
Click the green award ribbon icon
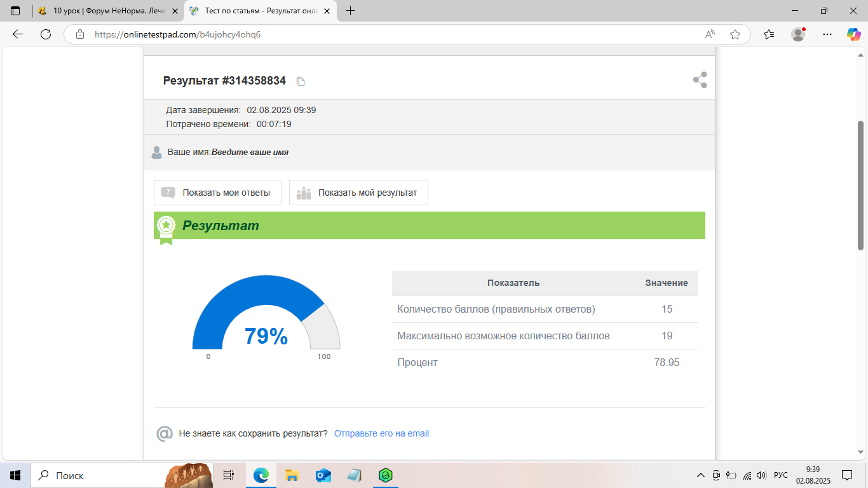166,229
